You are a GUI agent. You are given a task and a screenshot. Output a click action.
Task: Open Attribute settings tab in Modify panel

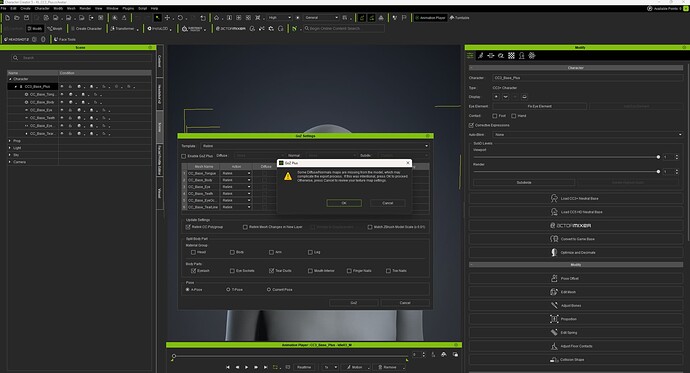tap(470, 55)
